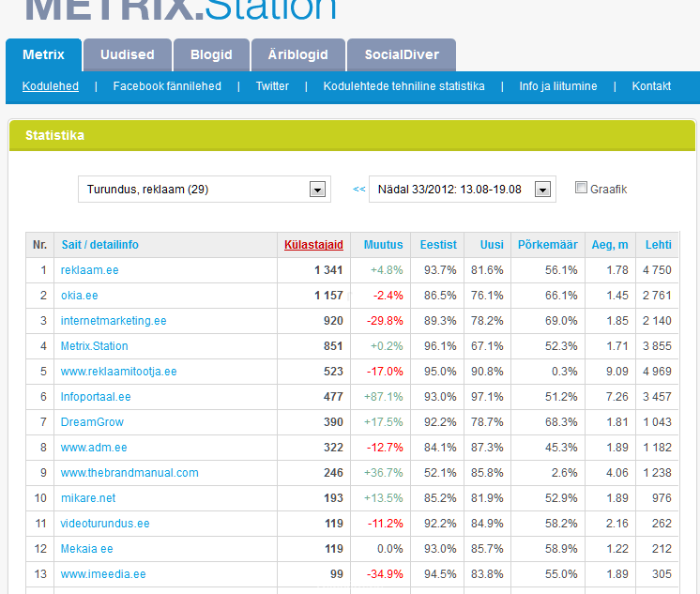
Task: Select the 52.1% Eestist value
Action: point(440,473)
